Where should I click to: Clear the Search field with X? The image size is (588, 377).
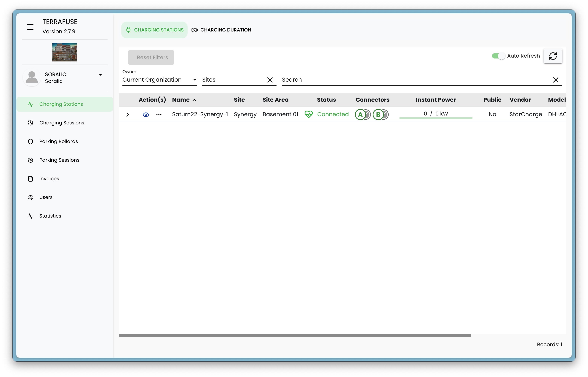click(x=555, y=80)
